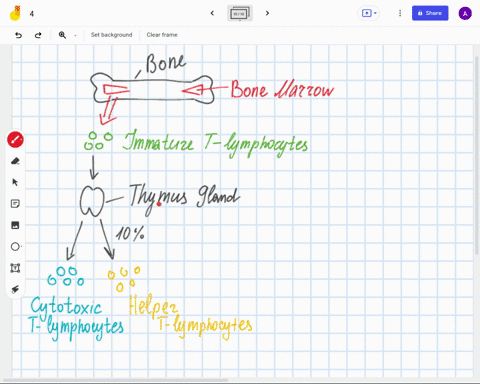Image resolution: width=480 pixels, height=384 pixels.
Task: Rename the jam title "4"
Action: 32,14
